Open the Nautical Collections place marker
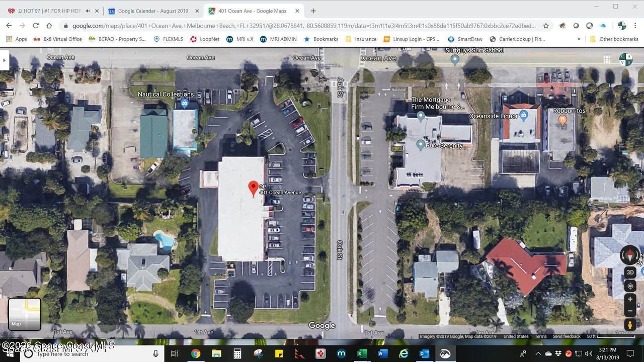644x362 pixels. click(x=184, y=104)
